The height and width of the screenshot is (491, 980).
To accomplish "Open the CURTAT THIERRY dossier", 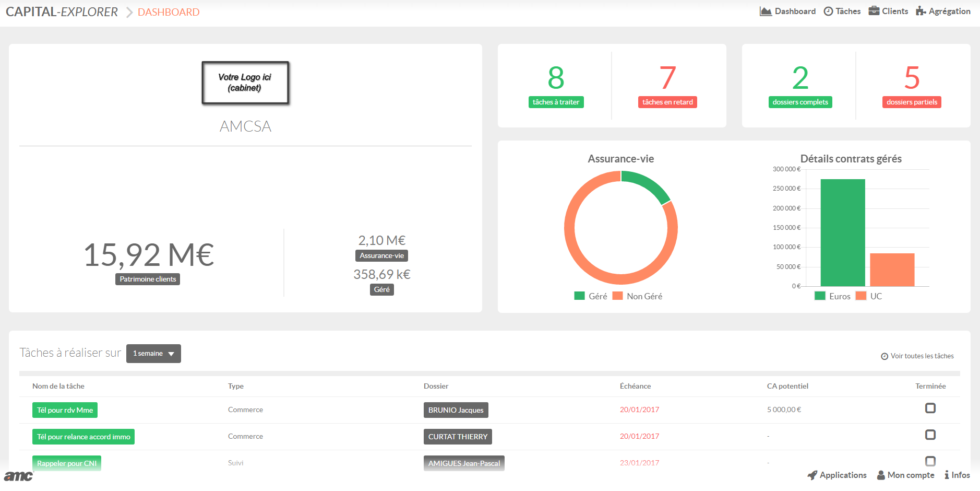I will (x=458, y=437).
